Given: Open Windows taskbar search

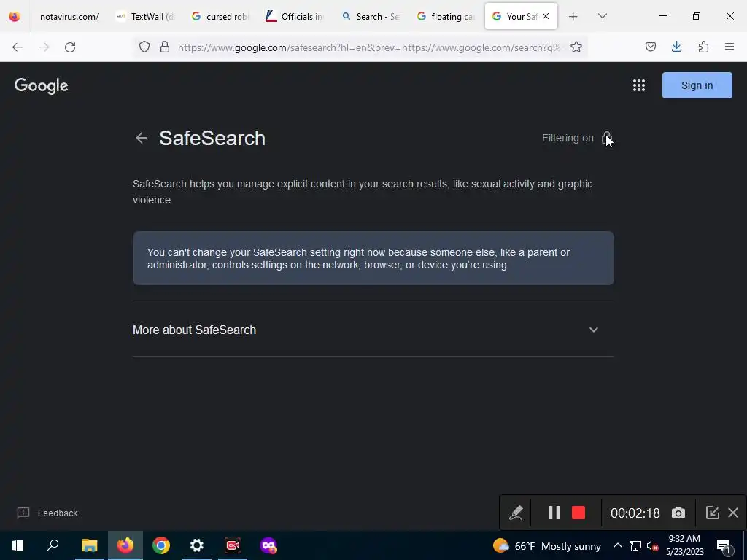Looking at the screenshot, I should (53, 545).
